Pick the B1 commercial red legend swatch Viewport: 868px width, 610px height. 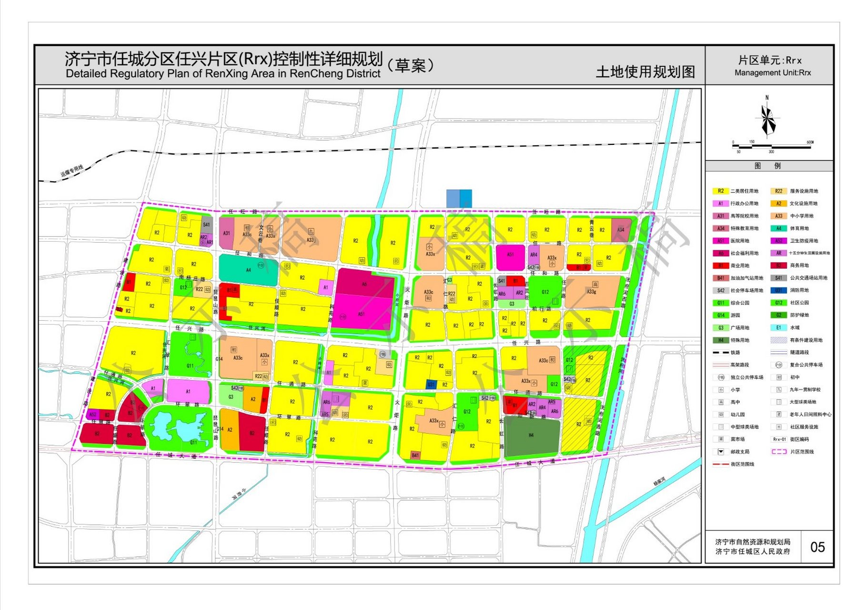point(721,265)
